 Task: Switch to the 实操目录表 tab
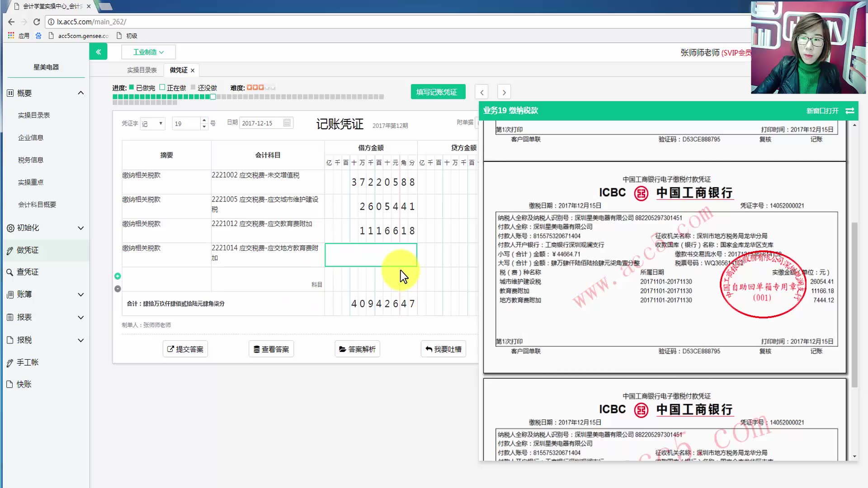point(142,70)
